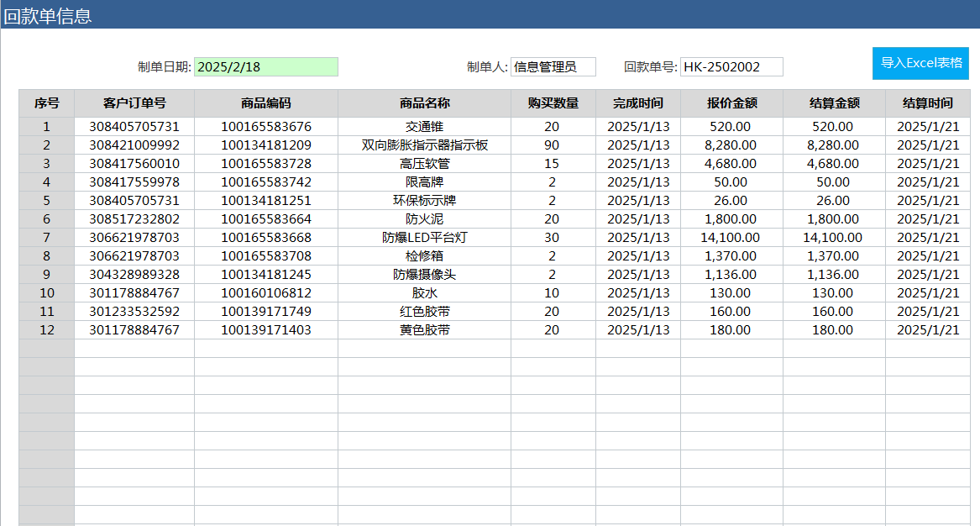Click the 结算金额 column header
The height and width of the screenshot is (526, 980).
click(835, 103)
